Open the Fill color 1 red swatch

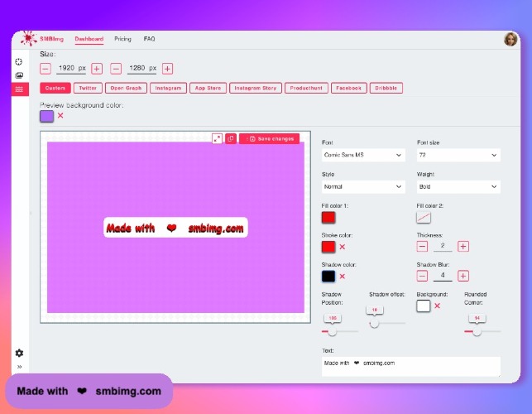pos(328,218)
